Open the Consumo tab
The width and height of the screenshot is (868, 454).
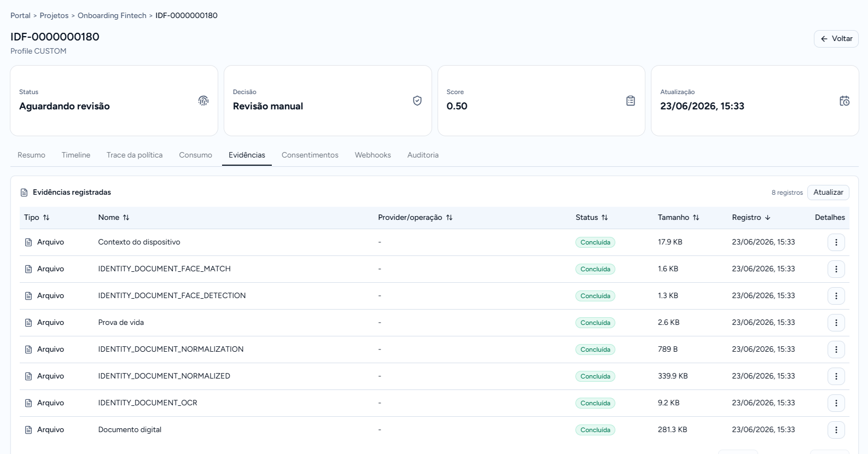[x=195, y=155]
